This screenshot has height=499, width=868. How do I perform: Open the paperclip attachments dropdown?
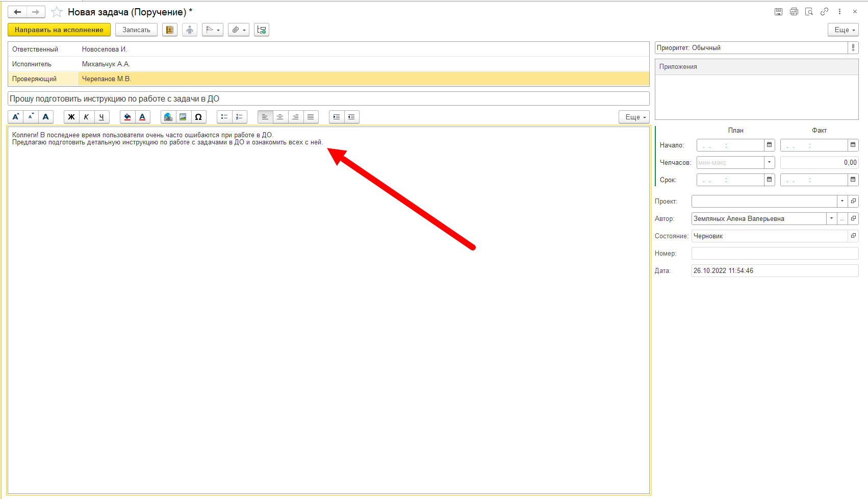(239, 30)
